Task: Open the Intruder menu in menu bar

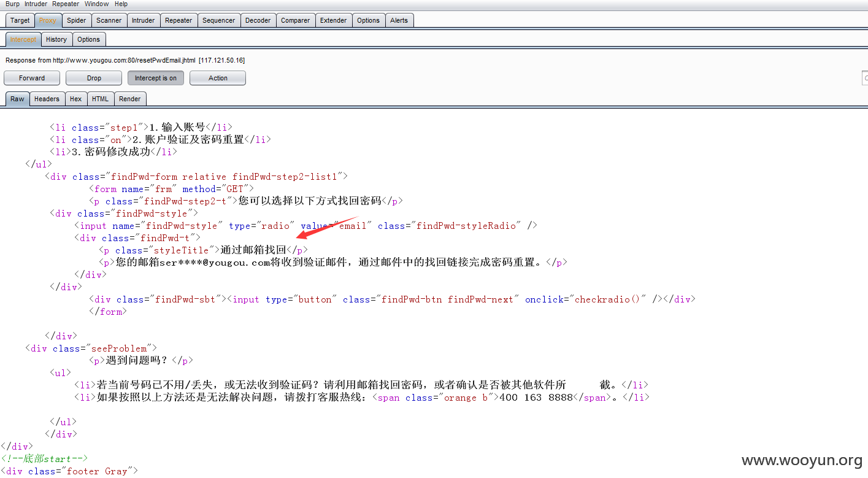Action: tap(36, 4)
